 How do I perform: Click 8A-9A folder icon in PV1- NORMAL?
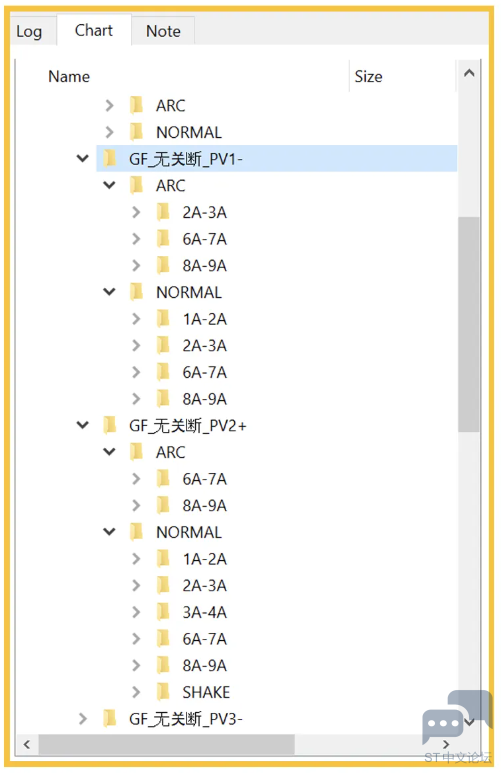coord(163,398)
